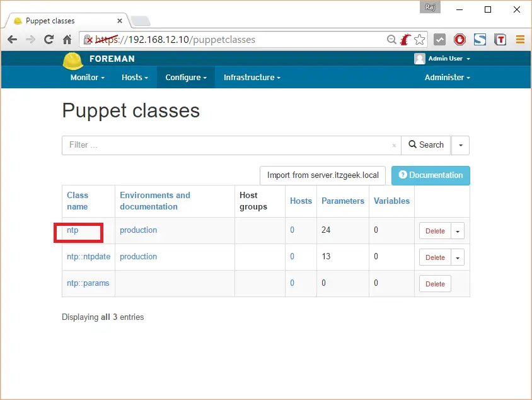Delete the ntp class
Viewport: 532px width, 400px height.
coord(435,231)
